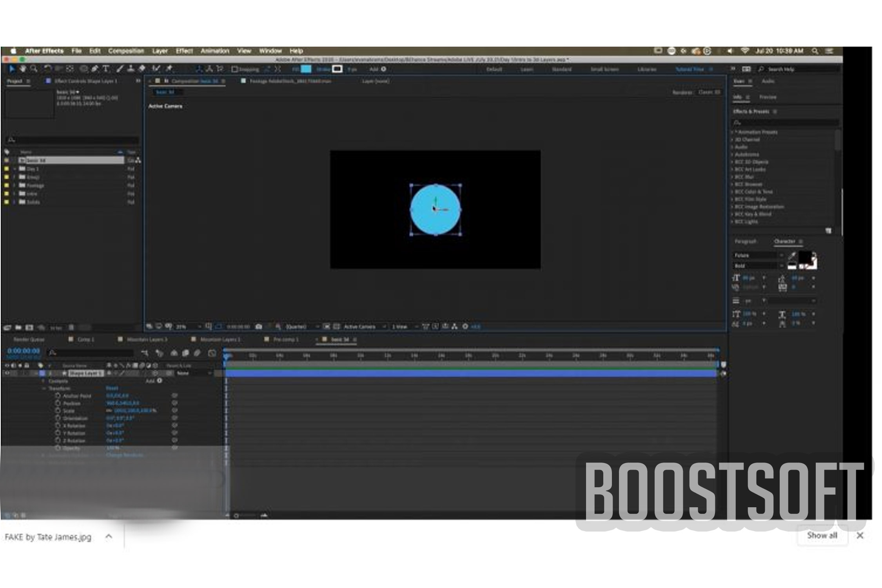Open the macOS Spotlight search icon
The width and height of the screenshot is (882, 588).
pos(815,51)
